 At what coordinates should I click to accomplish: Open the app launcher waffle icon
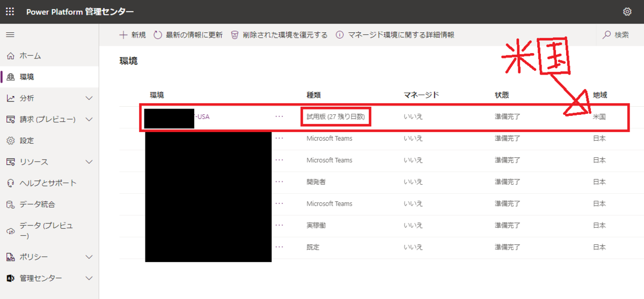click(x=10, y=12)
